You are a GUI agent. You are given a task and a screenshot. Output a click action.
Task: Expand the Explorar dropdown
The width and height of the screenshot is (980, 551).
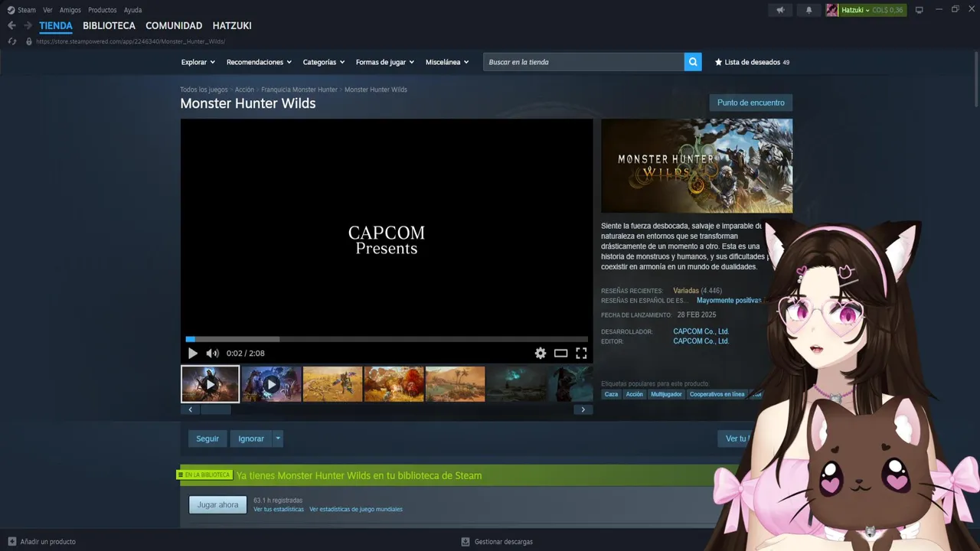pos(198,62)
